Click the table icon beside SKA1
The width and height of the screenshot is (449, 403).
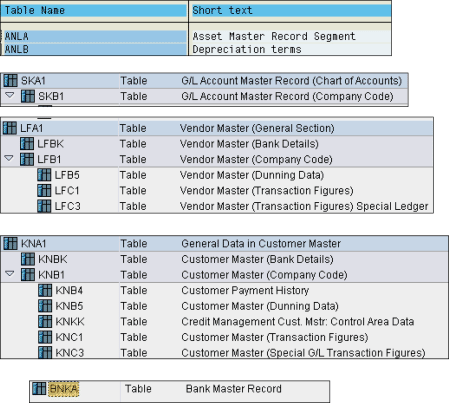coord(10,81)
